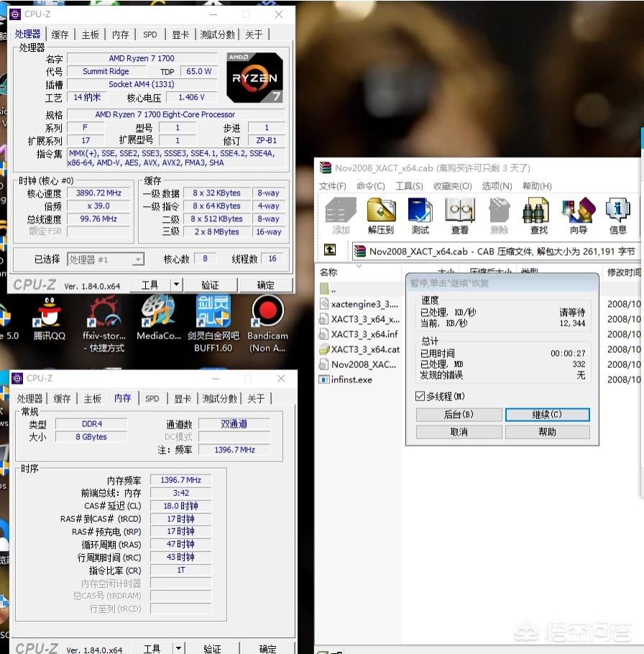This screenshot has height=654, width=644.
Task: Open upper CPU-Z 工具 dropdown arrow
Action: pos(176,285)
